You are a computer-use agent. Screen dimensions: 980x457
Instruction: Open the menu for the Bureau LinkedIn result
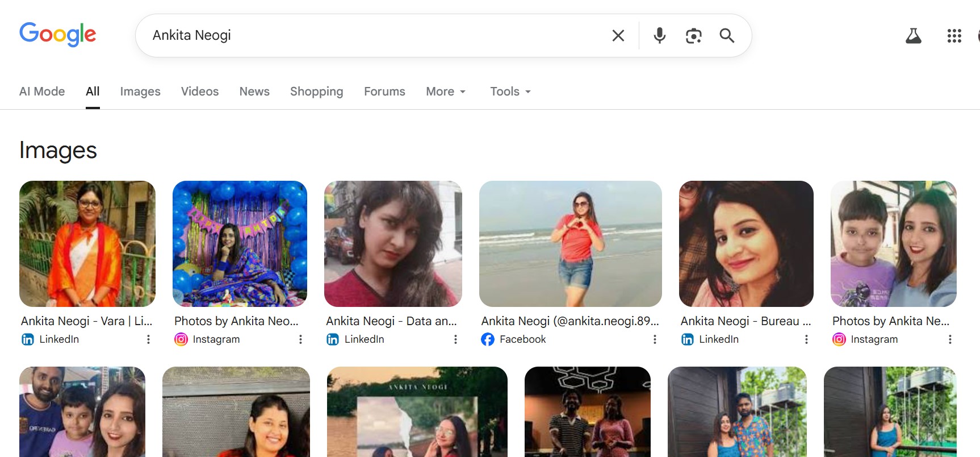coord(806,339)
